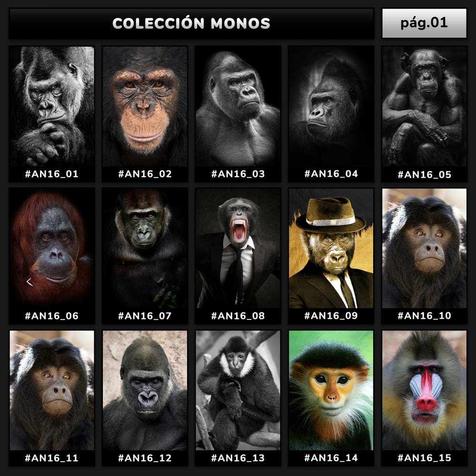476x476 pixels.
Task: Select the colorful douc langur image #AN16_14
Action: [331, 390]
